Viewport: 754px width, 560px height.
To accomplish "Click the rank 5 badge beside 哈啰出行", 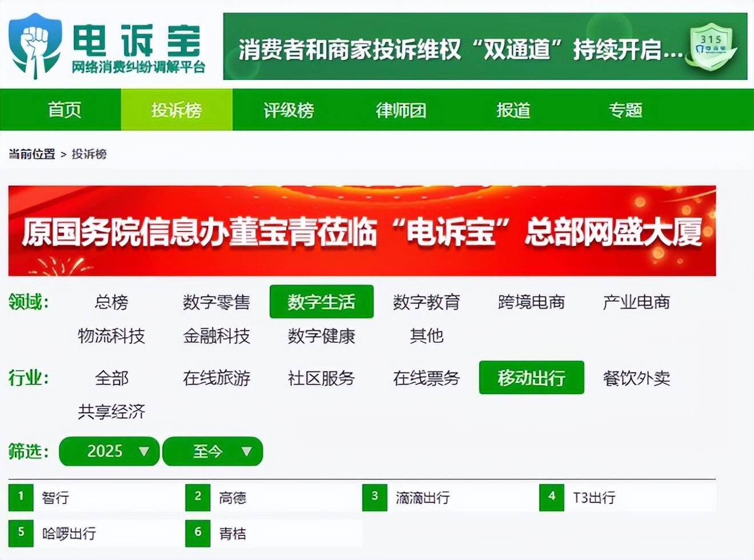I will pyautogui.click(x=21, y=533).
